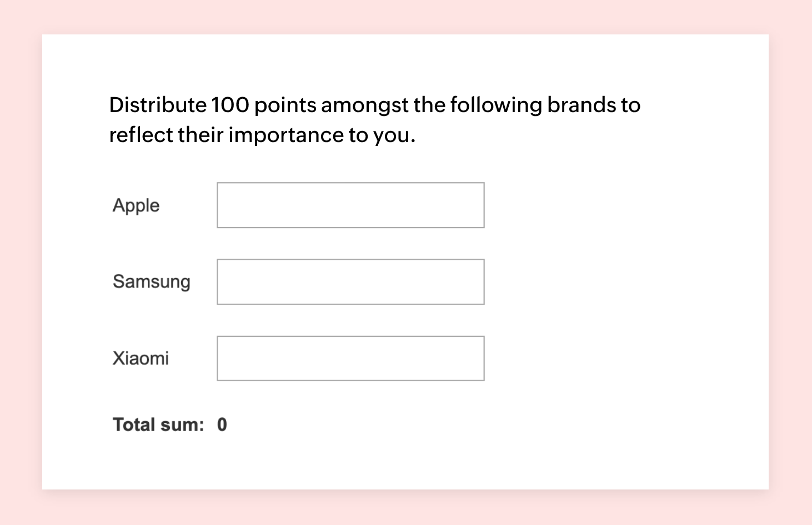The image size is (812, 525).
Task: Click the Samsung brand label
Action: 151,281
